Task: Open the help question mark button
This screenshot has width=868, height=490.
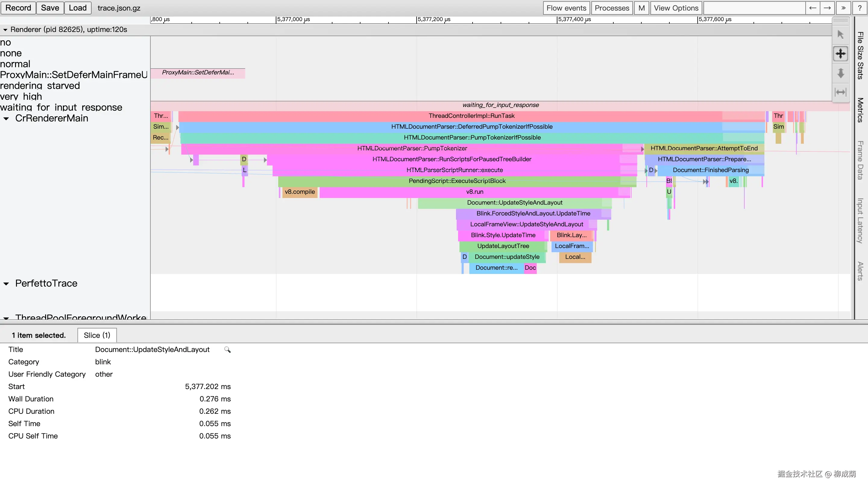Action: pyautogui.click(x=860, y=8)
